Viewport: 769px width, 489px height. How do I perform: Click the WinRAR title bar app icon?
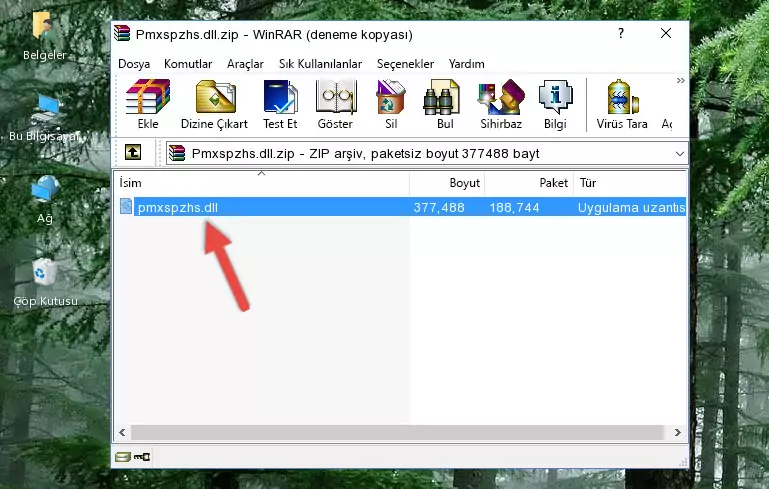pyautogui.click(x=122, y=34)
